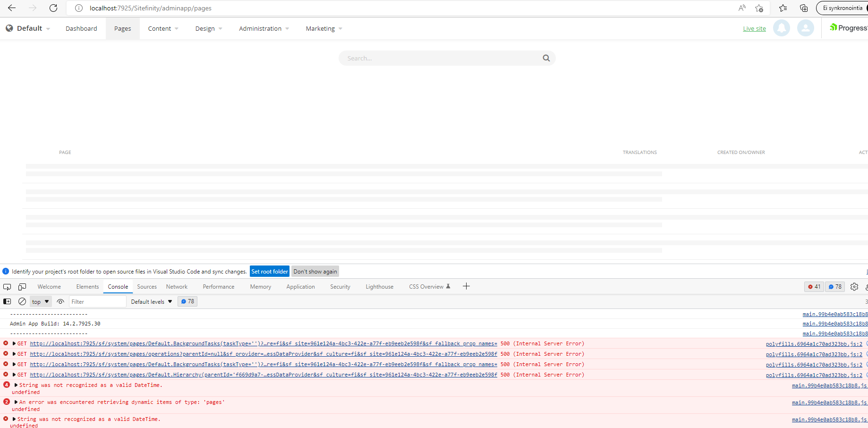868x428 pixels.
Task: Expand the first GET BackgroundTasks error
Action: click(x=14, y=343)
